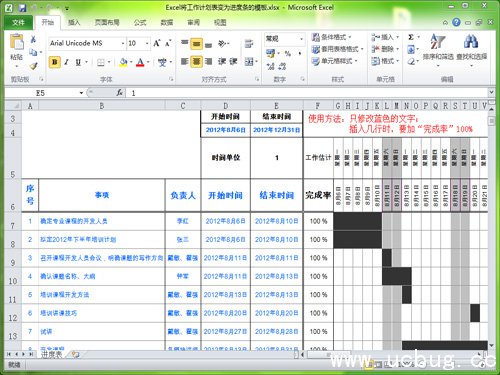Align text to top of cell

[184, 43]
